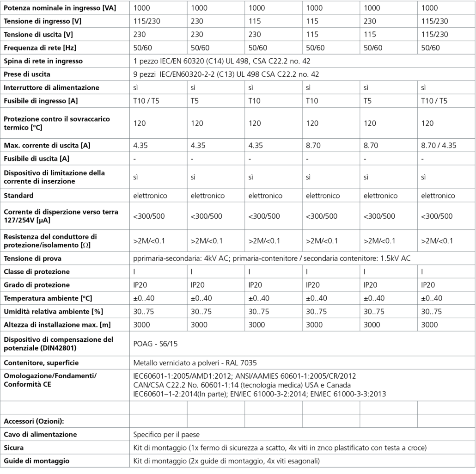Click the last split row's rightmost cell
Screen dimensions: 476x474
click(446, 421)
